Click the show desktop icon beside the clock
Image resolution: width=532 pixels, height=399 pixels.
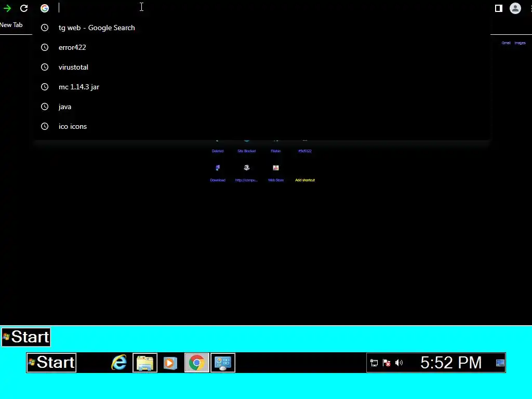500,363
